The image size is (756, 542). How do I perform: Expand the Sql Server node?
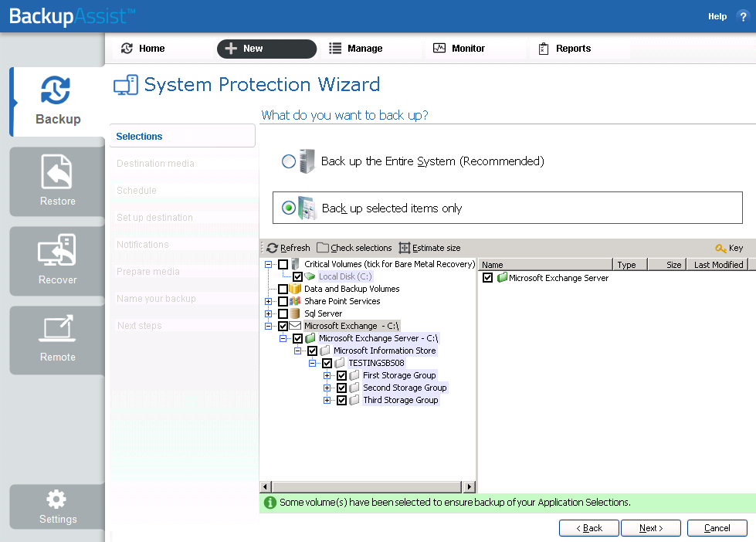click(x=268, y=314)
